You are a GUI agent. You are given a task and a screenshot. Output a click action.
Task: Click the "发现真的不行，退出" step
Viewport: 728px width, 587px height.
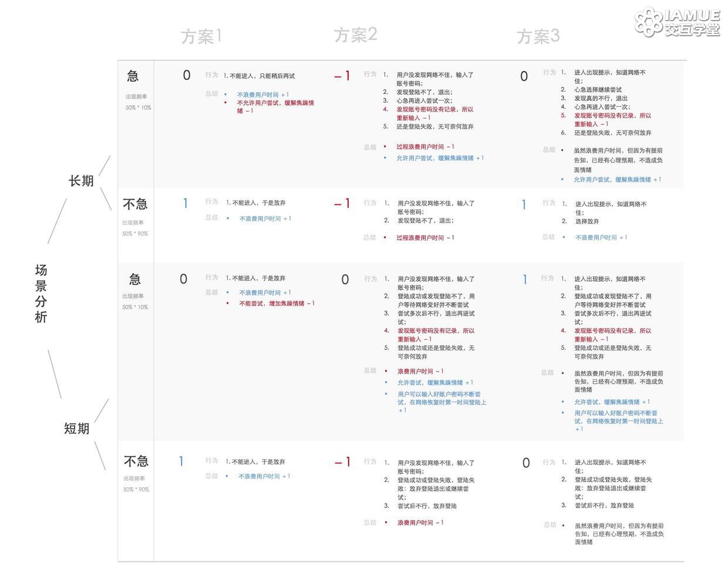coord(601,98)
